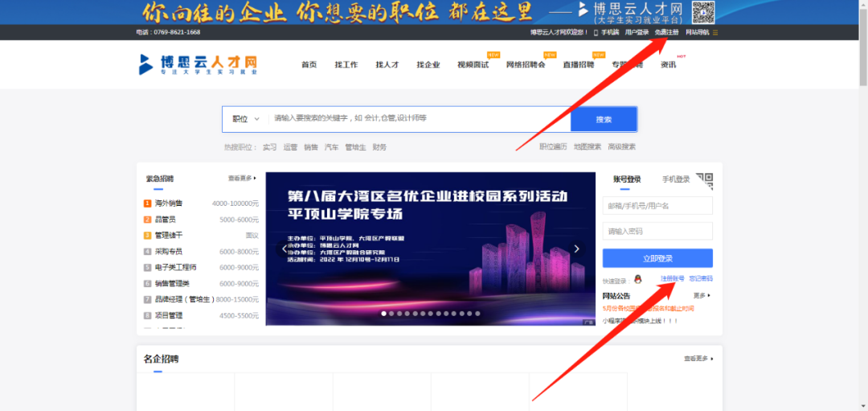Click rank 1 badge for 海外销售
Image resolution: width=868 pixels, height=411 pixels.
(x=147, y=203)
